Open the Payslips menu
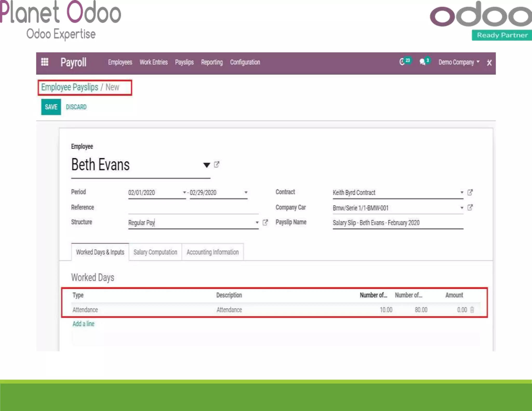 point(184,62)
